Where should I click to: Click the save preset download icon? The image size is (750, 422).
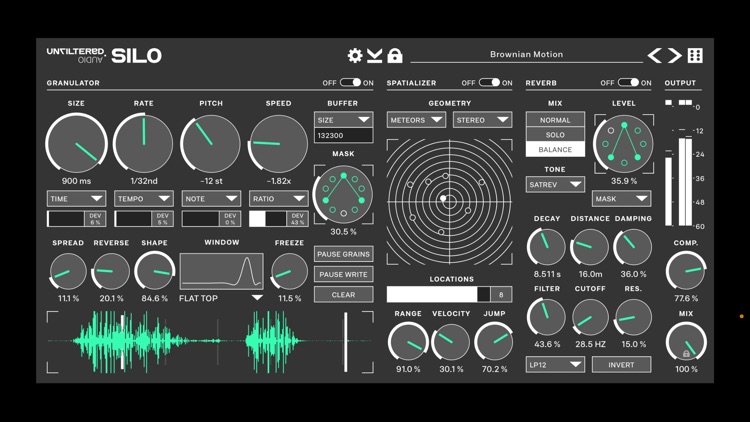coord(375,56)
